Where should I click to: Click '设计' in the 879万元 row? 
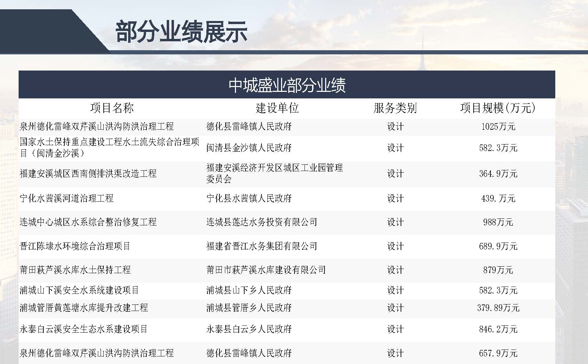395,270
